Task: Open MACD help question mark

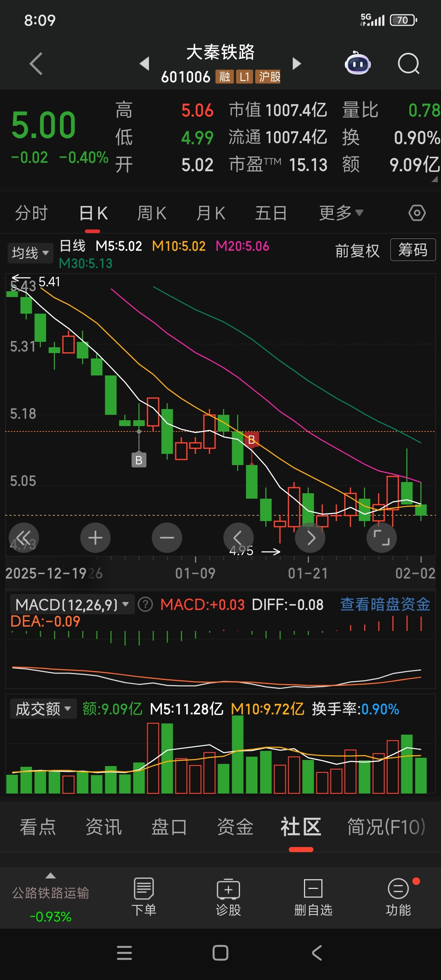Action: pyautogui.click(x=145, y=604)
